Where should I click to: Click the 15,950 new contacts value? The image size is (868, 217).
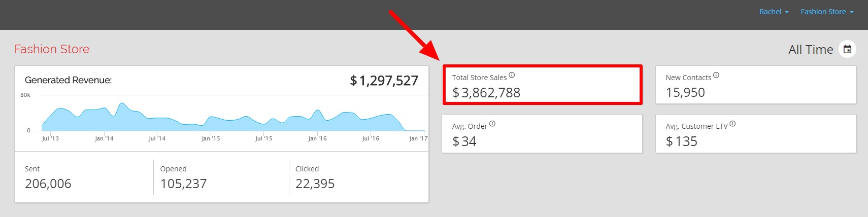(685, 93)
